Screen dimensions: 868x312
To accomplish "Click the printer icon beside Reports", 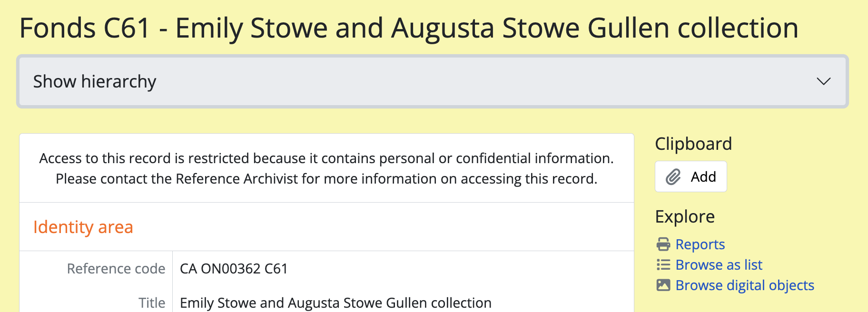I will tap(663, 244).
